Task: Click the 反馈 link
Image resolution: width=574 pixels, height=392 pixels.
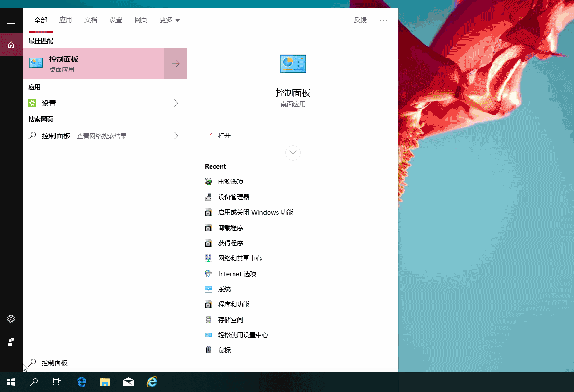Action: (360, 20)
